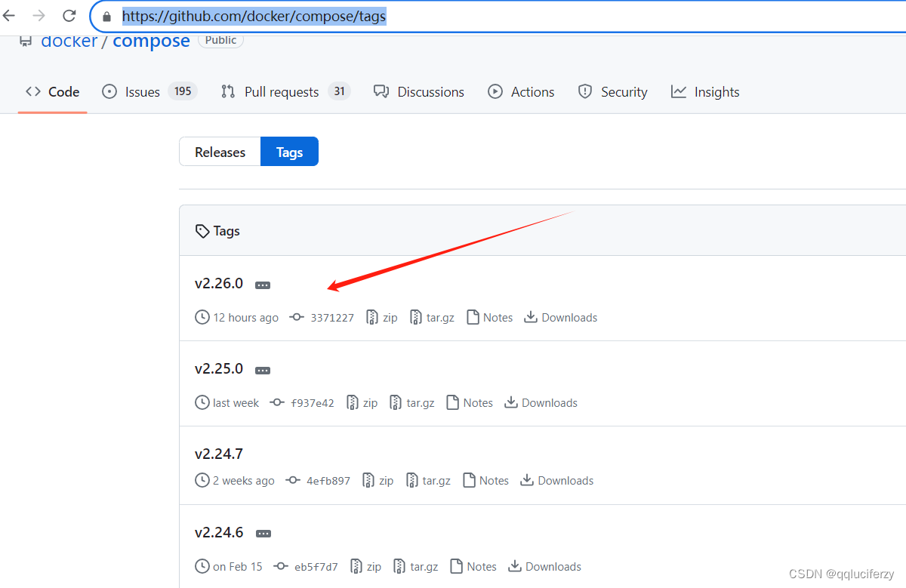This screenshot has width=906, height=588.
Task: Click the lock icon in address bar
Action: (106, 16)
